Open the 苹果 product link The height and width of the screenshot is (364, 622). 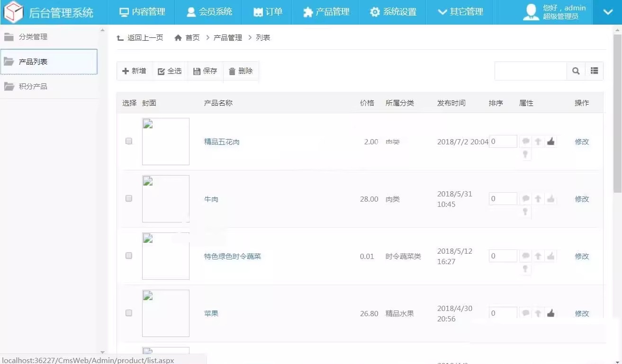(x=211, y=314)
